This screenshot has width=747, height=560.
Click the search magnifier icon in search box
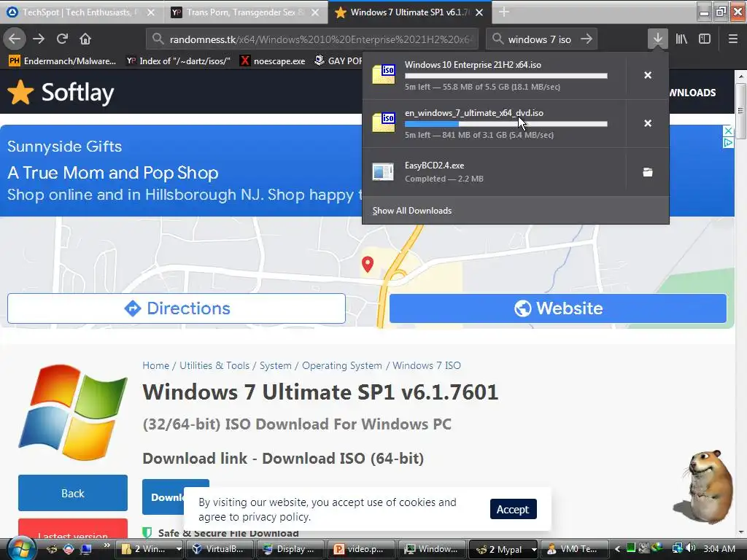(498, 39)
